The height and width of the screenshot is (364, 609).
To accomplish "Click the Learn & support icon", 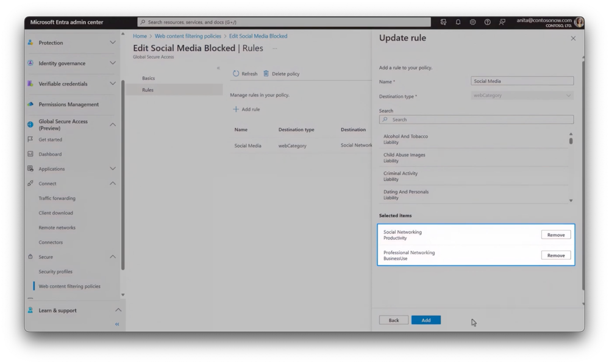I will point(30,310).
